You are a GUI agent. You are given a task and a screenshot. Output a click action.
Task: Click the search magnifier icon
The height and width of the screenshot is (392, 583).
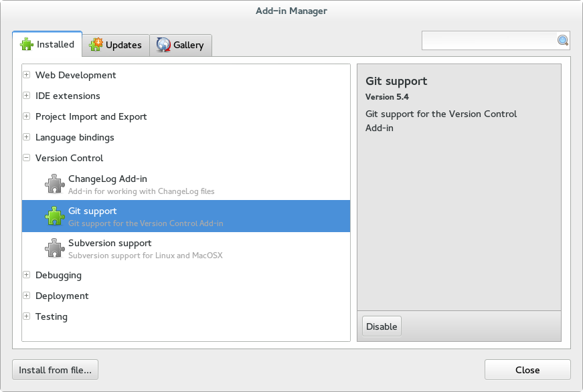pyautogui.click(x=563, y=40)
